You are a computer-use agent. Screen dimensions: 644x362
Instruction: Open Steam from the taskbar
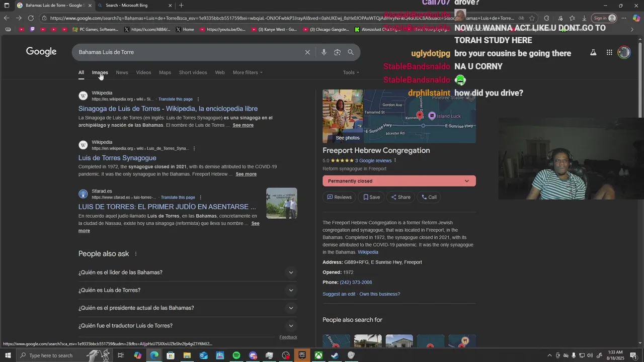(x=335, y=355)
